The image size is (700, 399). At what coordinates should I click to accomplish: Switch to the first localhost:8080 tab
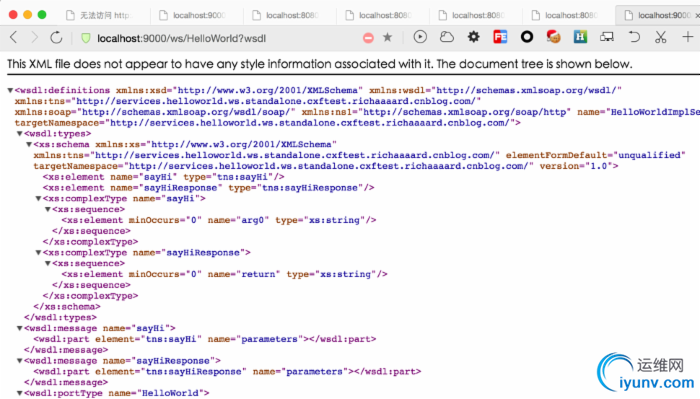click(x=290, y=15)
